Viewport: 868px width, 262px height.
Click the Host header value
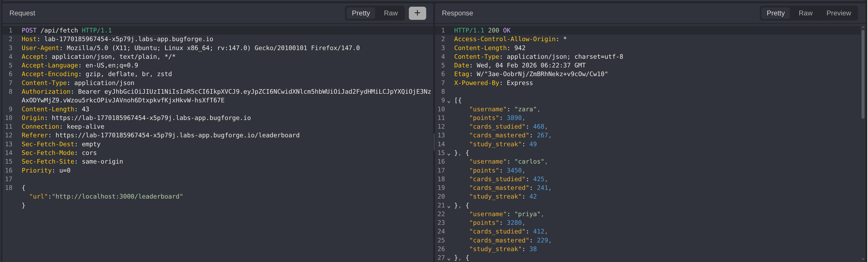128,39
